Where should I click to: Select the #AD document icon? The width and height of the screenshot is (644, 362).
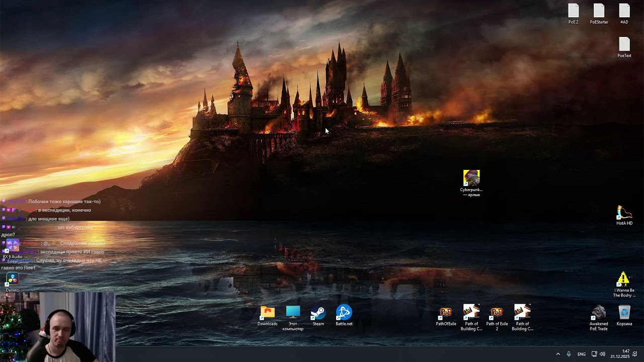[624, 14]
